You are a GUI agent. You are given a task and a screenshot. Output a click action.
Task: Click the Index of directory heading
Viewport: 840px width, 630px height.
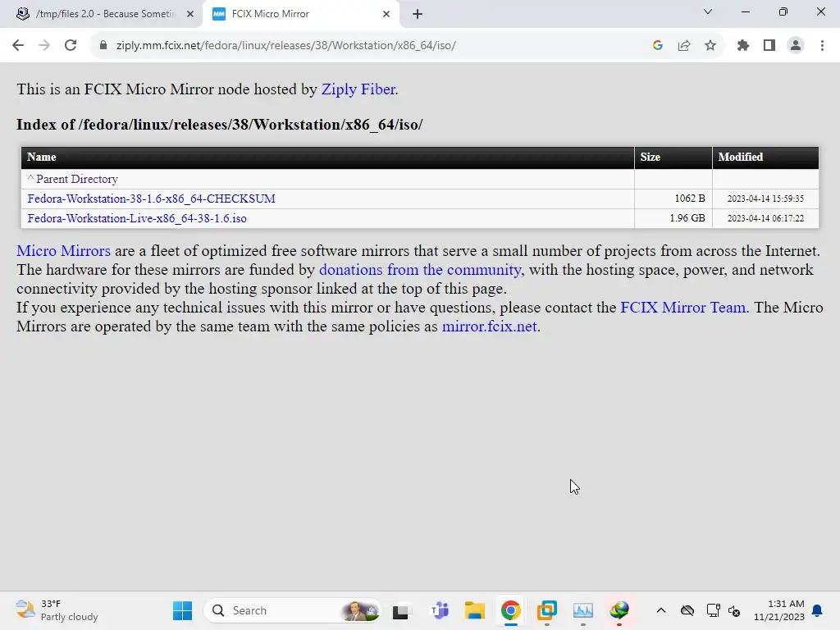[220, 125]
